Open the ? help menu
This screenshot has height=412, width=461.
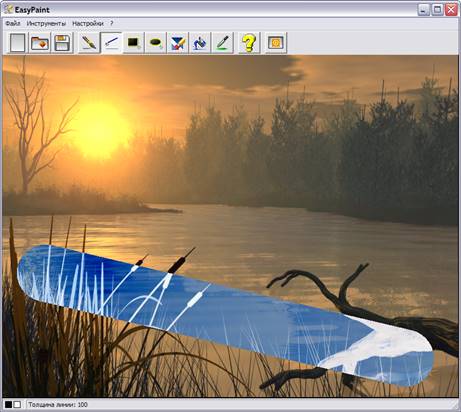(x=112, y=23)
